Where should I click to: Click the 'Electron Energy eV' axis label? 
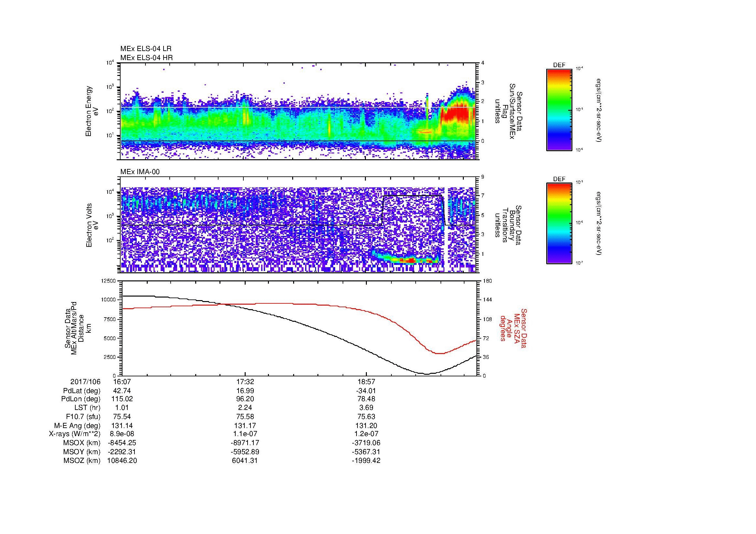pyautogui.click(x=92, y=111)
